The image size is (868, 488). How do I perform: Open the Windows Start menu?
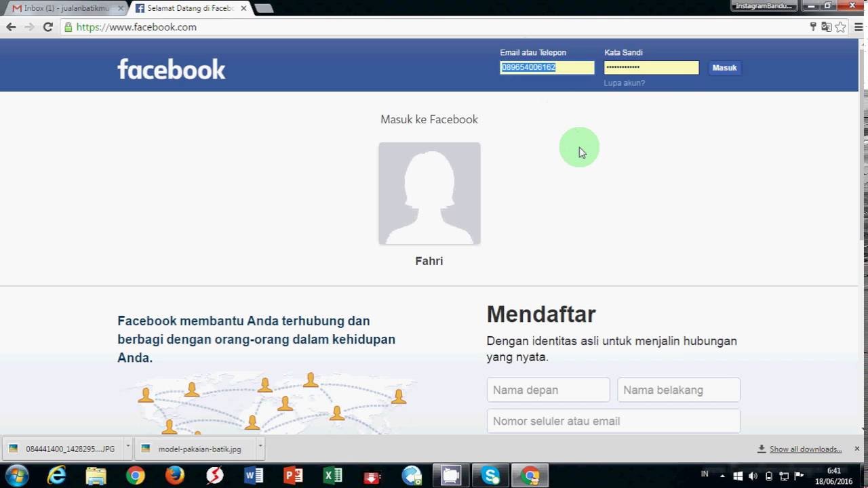point(16,475)
